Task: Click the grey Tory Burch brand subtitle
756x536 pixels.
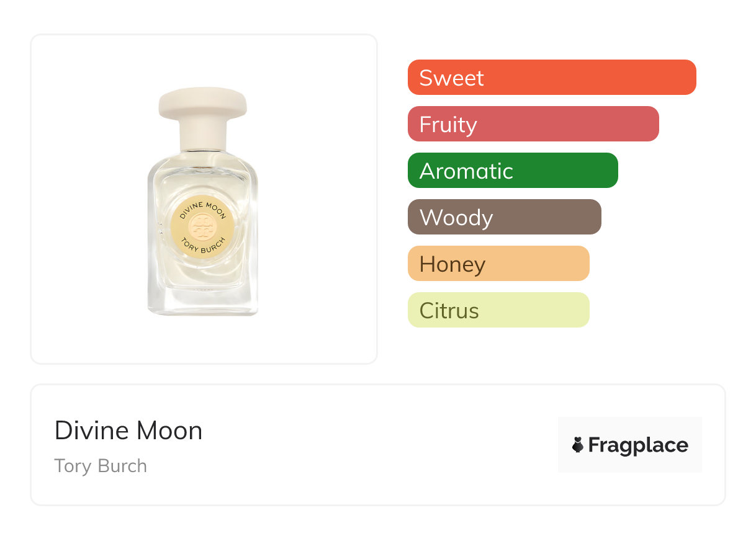Action: [101, 466]
